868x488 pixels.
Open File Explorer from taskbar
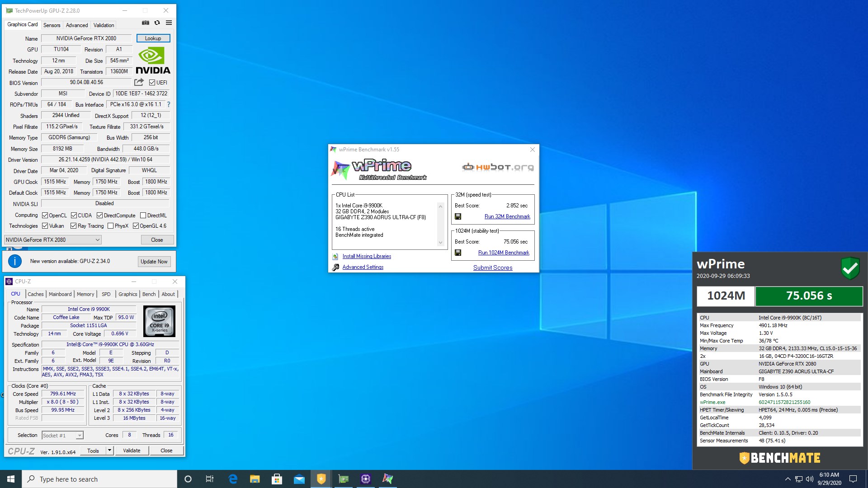click(x=255, y=479)
